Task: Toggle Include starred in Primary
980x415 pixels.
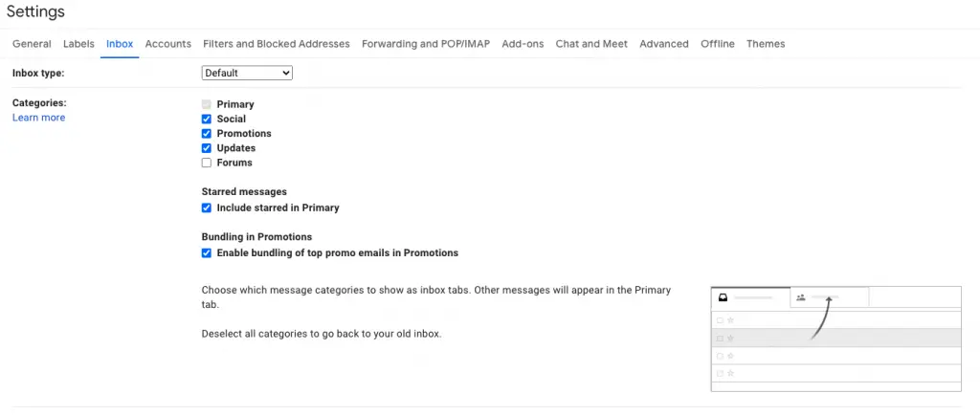Action: [207, 207]
